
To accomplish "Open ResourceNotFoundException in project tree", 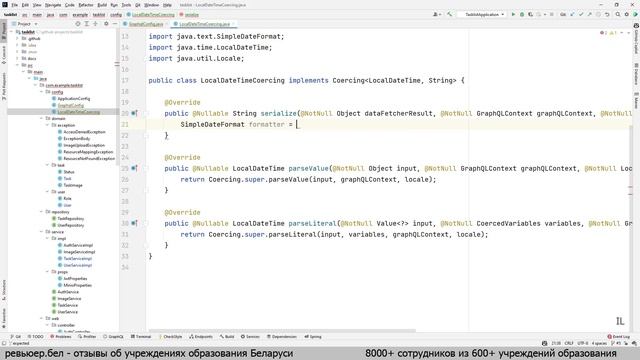I will [89, 158].
